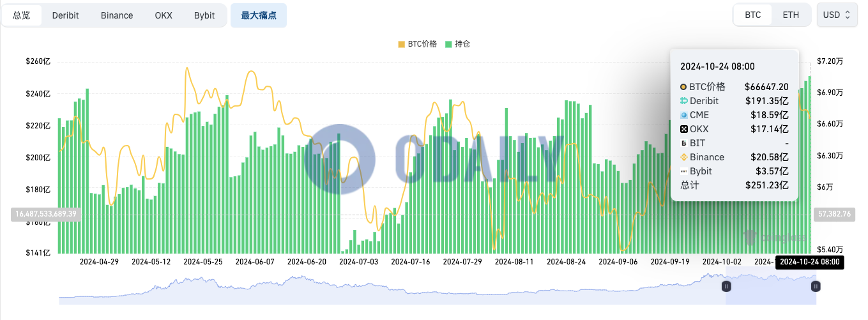Viewport: 868px width, 320px height.
Task: Click the Deribit icon in tooltip
Action: coord(683,101)
